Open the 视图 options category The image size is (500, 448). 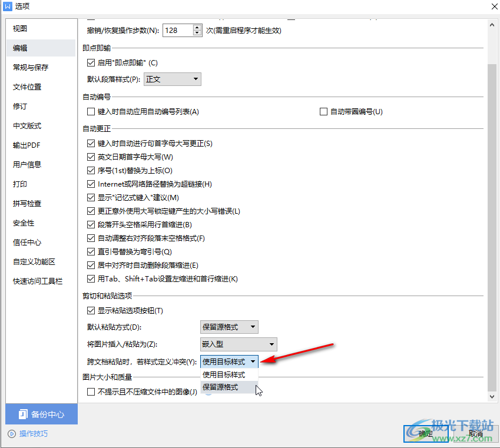click(x=20, y=29)
